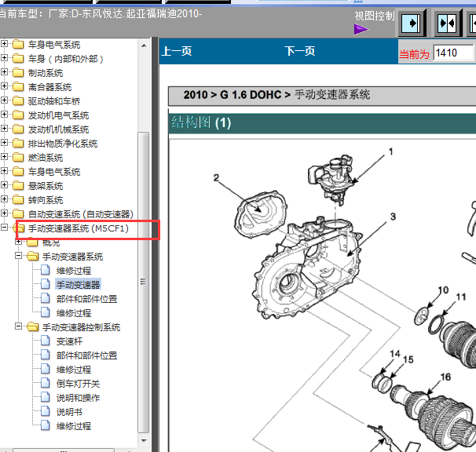Select 手动变速器控制系统 folder label
476x452 pixels.
(82, 327)
